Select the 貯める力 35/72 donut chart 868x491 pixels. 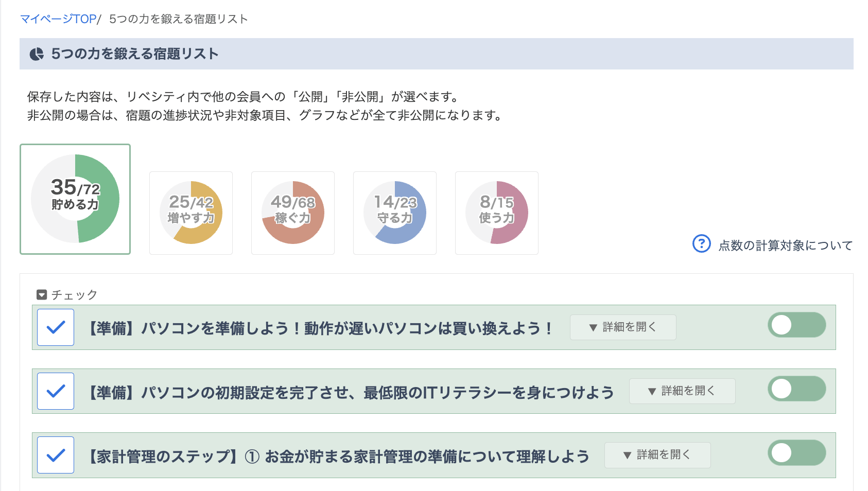tap(75, 199)
